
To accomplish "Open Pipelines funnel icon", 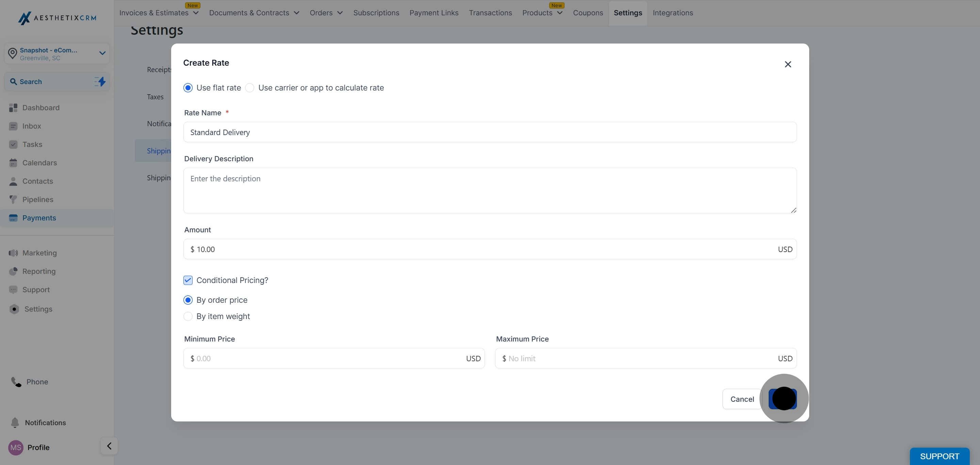I will (13, 200).
